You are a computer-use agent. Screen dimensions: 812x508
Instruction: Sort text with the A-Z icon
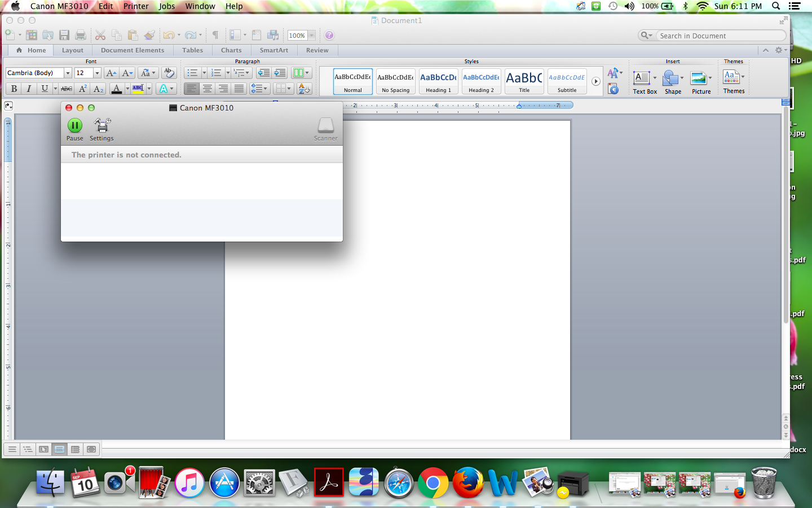(x=304, y=89)
